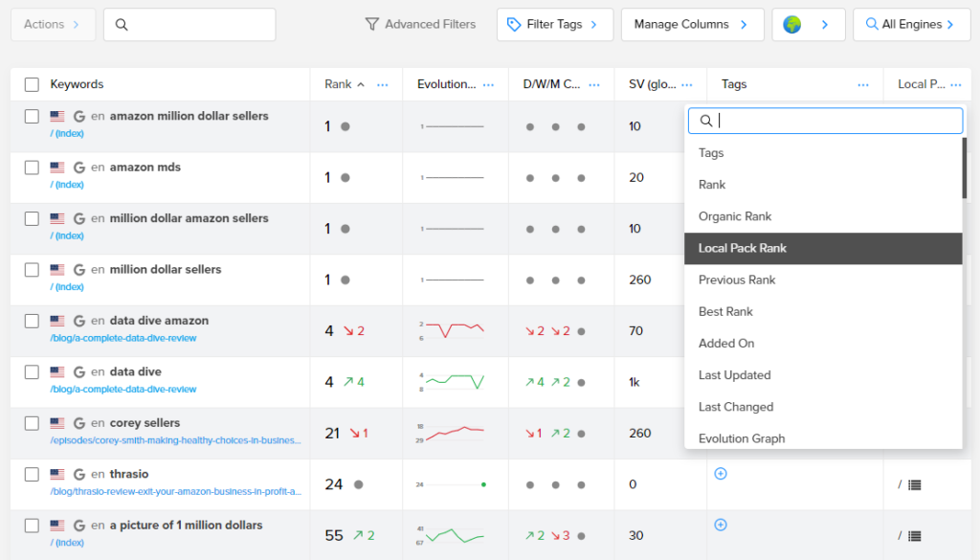This screenshot has width=980, height=560.
Task: Click the Advanced Filters funnel icon
Action: pos(372,24)
